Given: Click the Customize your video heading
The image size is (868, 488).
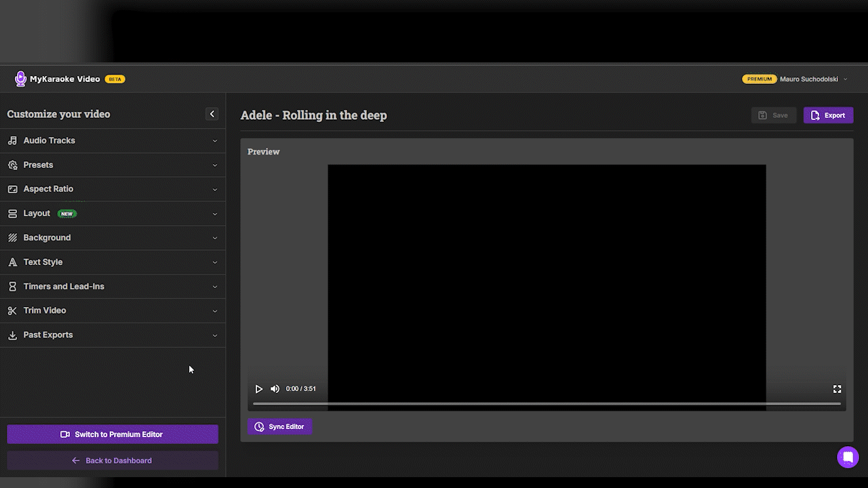Looking at the screenshot, I should point(58,115).
